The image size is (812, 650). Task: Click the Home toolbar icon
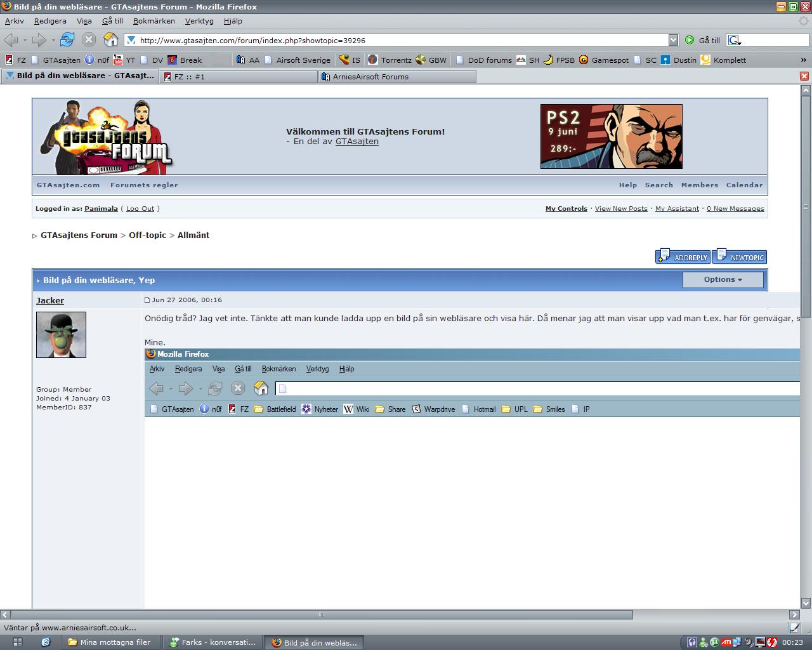[111, 40]
